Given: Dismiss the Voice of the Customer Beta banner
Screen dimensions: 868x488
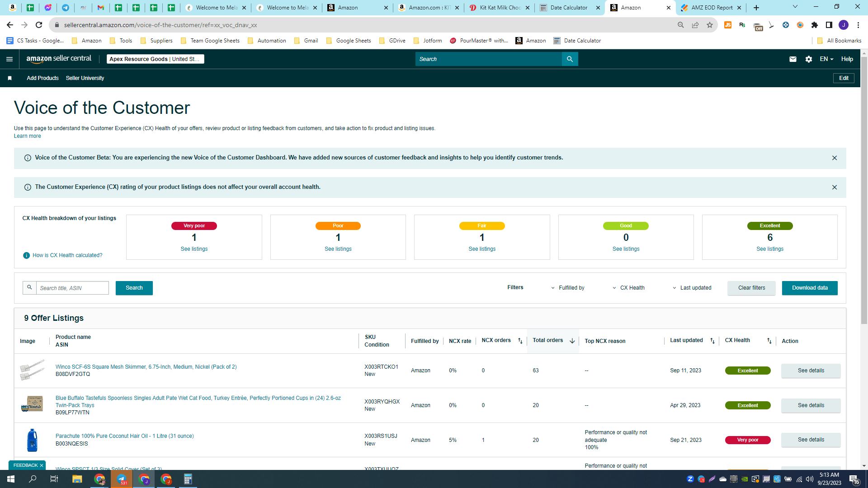Looking at the screenshot, I should 835,158.
